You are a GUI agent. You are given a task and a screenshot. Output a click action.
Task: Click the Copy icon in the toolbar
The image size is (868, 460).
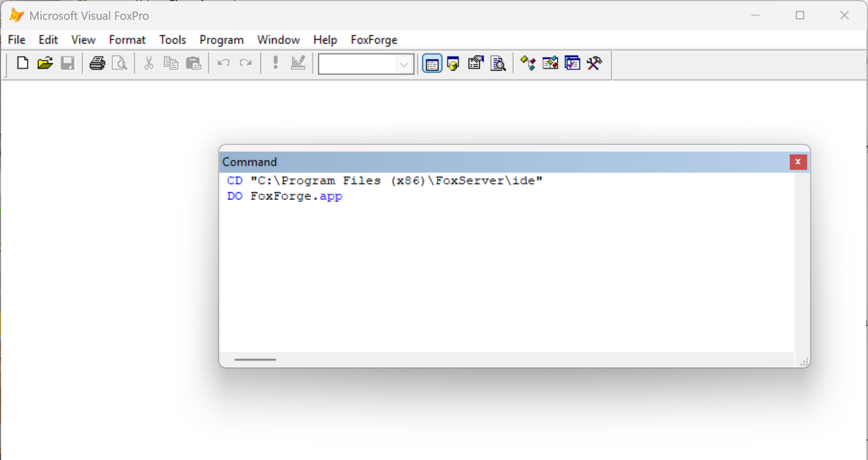click(171, 63)
